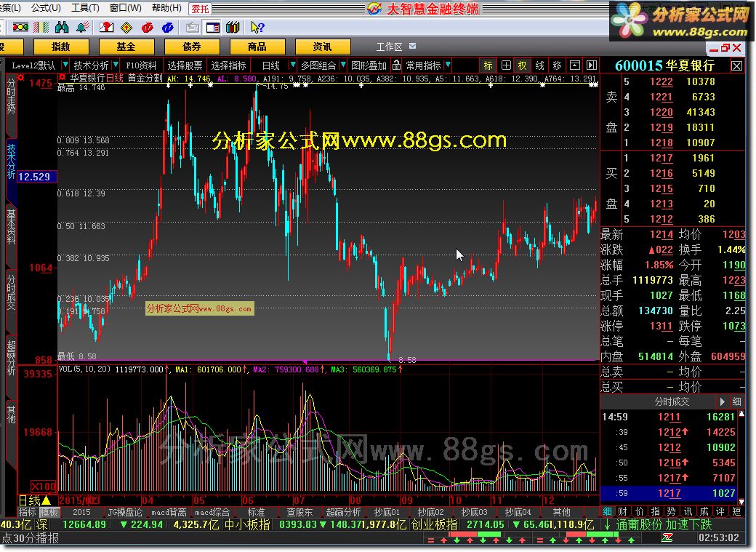Viewport: 756px width, 552px height.
Task: Click the yellow 指数 button
Action: [61, 47]
